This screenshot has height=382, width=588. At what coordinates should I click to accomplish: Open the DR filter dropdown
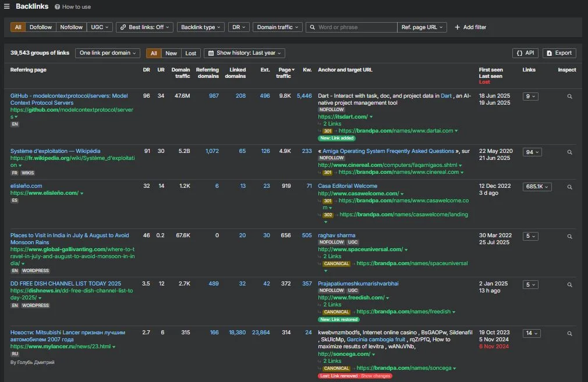(239, 27)
